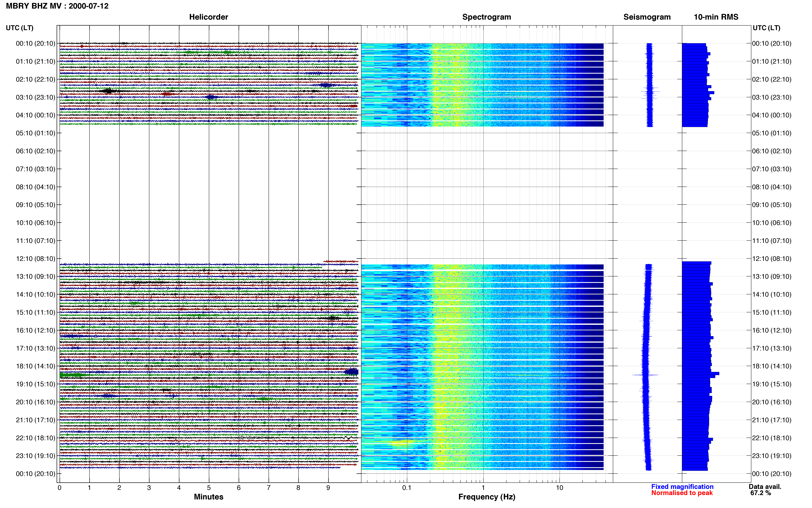Click the minute '9' tick label
Image resolution: width=812 pixels, height=508 pixels.
pos(328,488)
